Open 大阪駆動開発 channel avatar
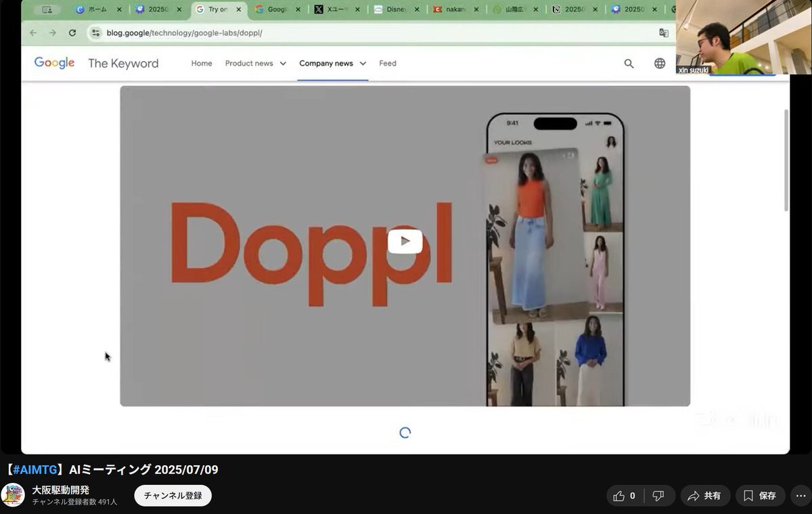The width and height of the screenshot is (812, 514). pos(12,495)
